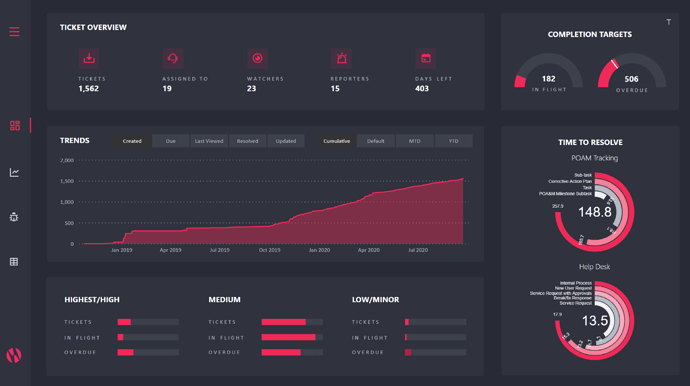Click the tickets value 1,562
The image size is (690, 386).
pyautogui.click(x=88, y=88)
